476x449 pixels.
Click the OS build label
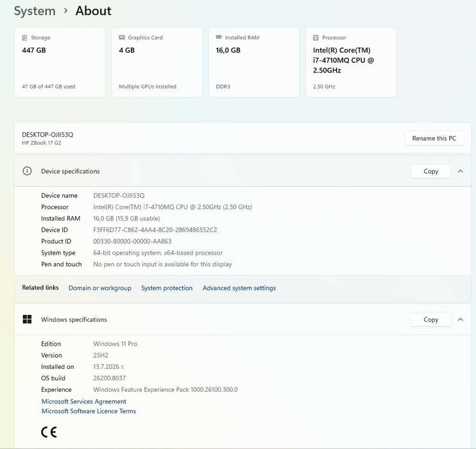(x=53, y=378)
